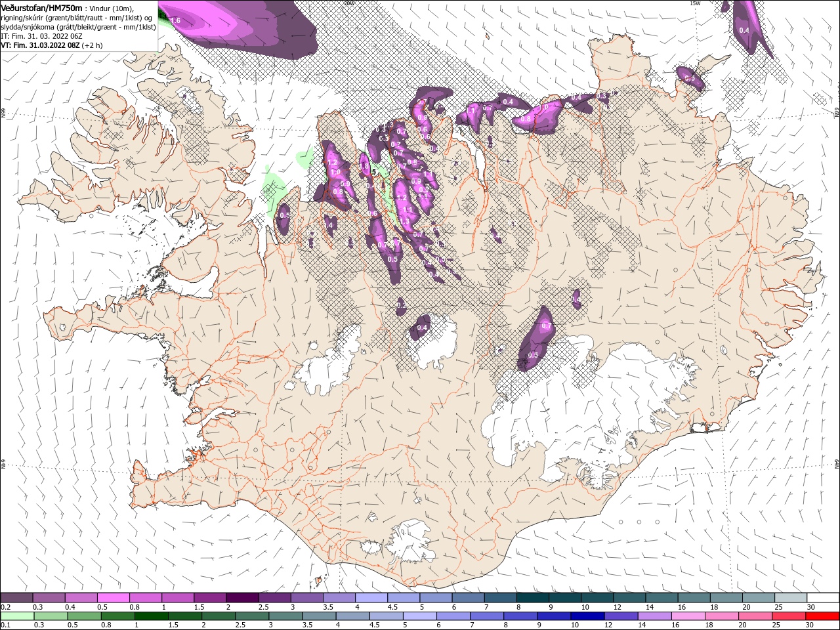Select the 2 swatch on the rain scale
Image resolution: width=840 pixels, height=630 pixels.
[219, 616]
